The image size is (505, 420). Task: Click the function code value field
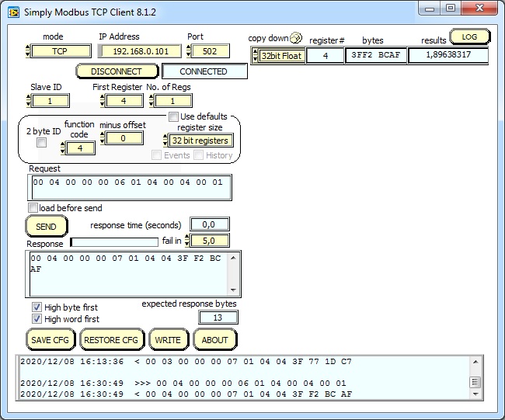[80, 148]
